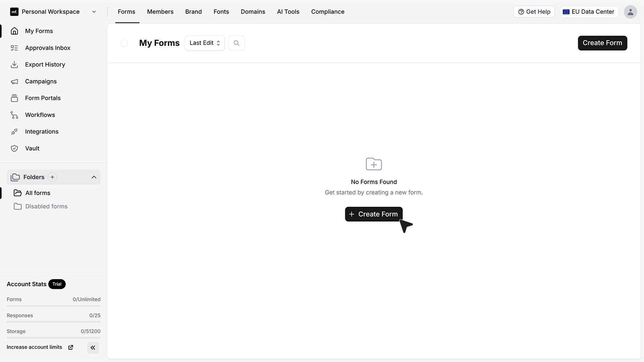Click the My Forms page heading
The width and height of the screenshot is (644, 362).
(159, 43)
